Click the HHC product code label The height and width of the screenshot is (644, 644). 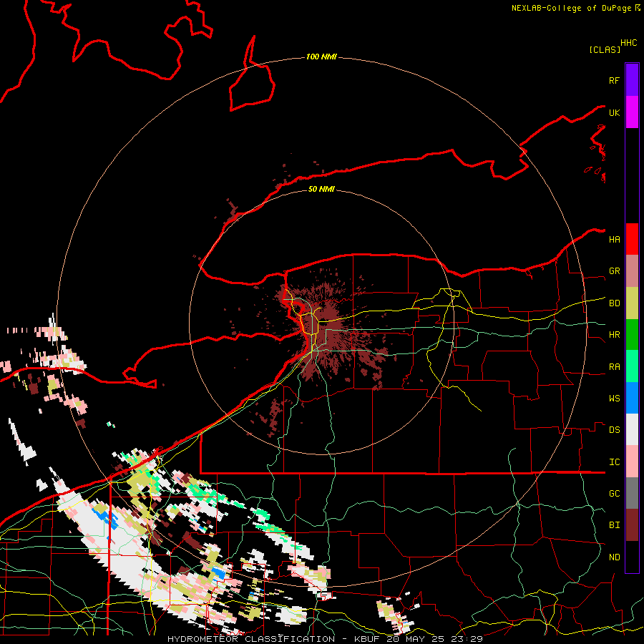pyautogui.click(x=629, y=43)
